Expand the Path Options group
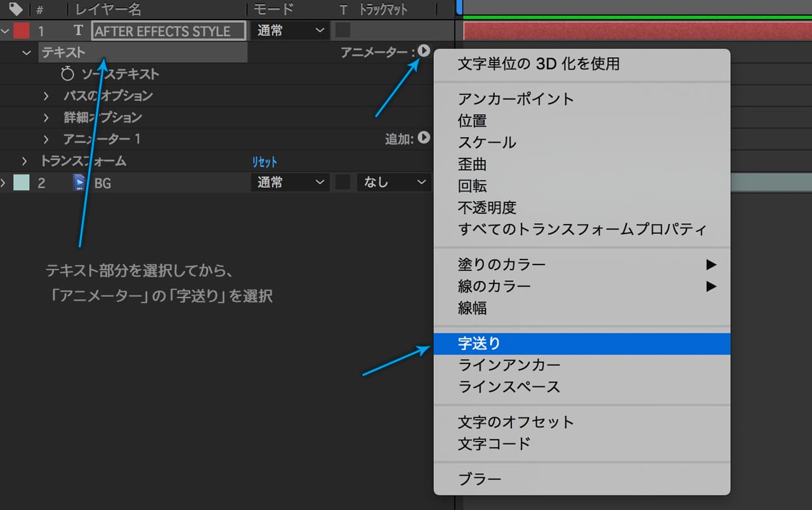Screen dimensions: 812x510 click(x=46, y=96)
